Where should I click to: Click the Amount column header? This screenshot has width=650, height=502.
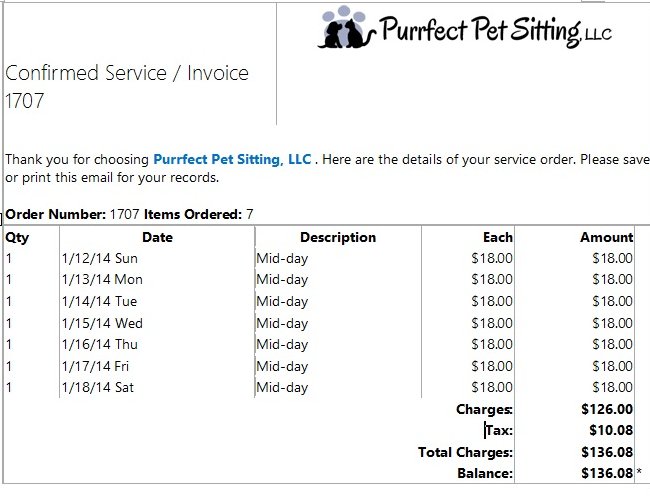pyautogui.click(x=606, y=237)
